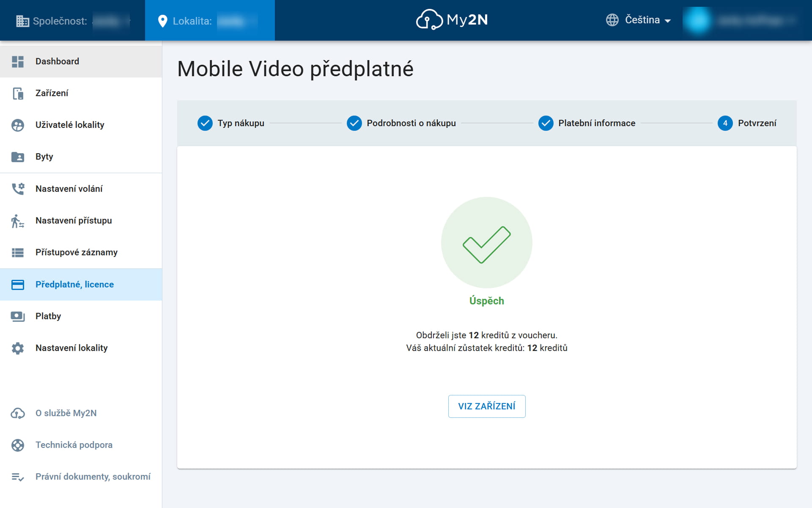Screen dimensions: 812x508
Task: Open Dashboard in the sidebar
Action: (x=81, y=61)
